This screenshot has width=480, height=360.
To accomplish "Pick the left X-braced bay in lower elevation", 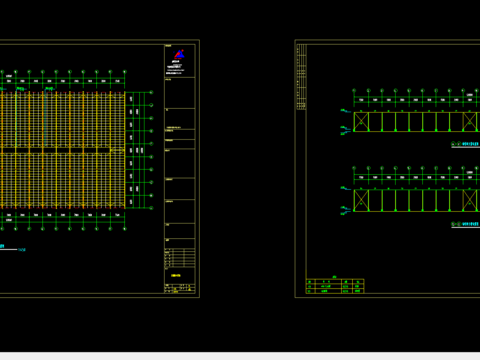I will coord(361,200).
